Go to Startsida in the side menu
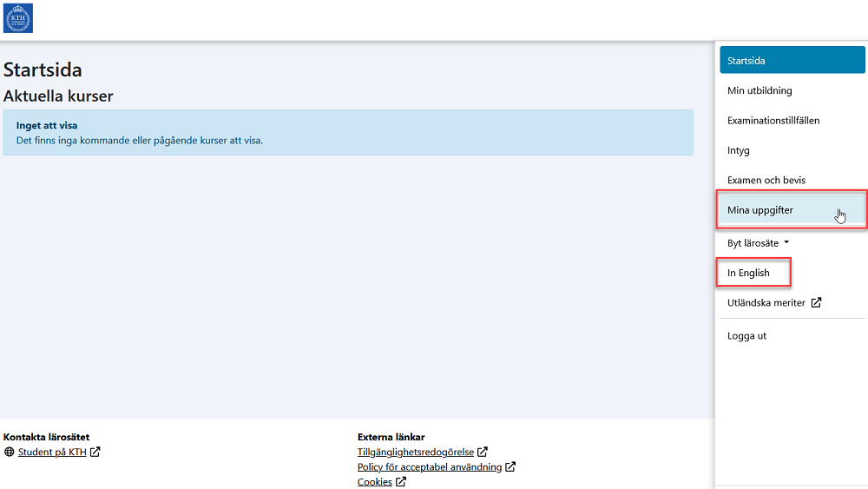This screenshot has width=868, height=489. pyautogui.click(x=792, y=61)
